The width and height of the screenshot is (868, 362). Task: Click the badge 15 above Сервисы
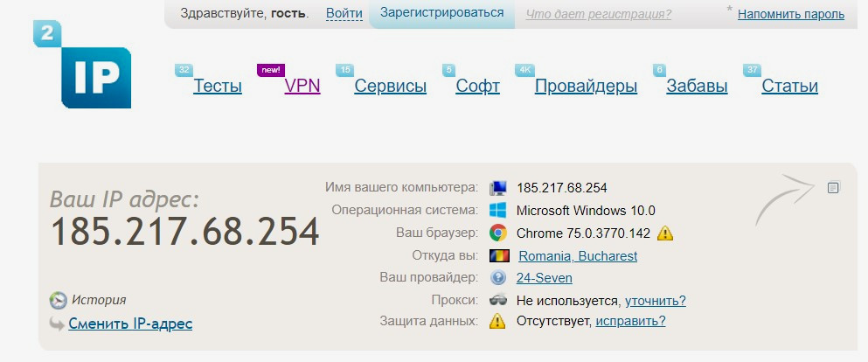[x=345, y=70]
